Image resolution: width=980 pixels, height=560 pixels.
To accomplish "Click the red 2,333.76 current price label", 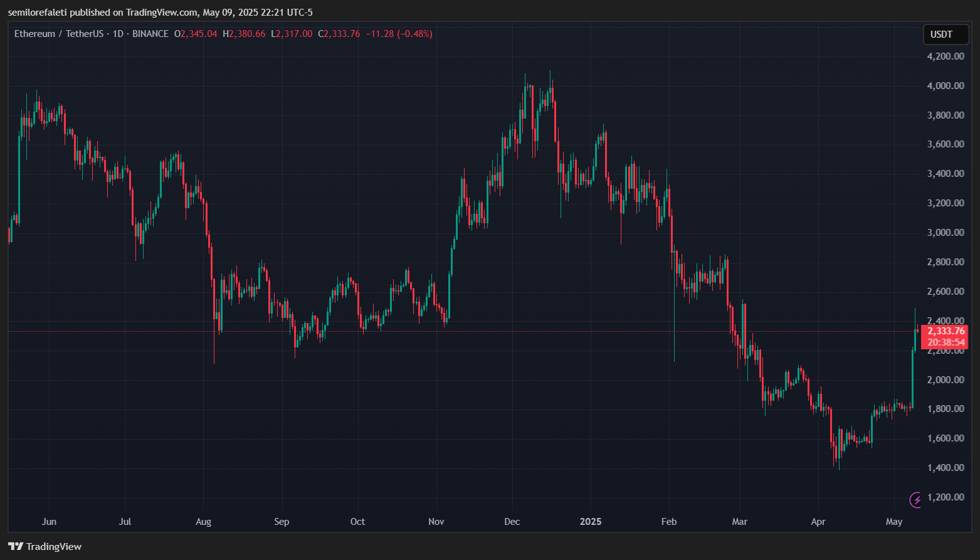I will (x=946, y=331).
